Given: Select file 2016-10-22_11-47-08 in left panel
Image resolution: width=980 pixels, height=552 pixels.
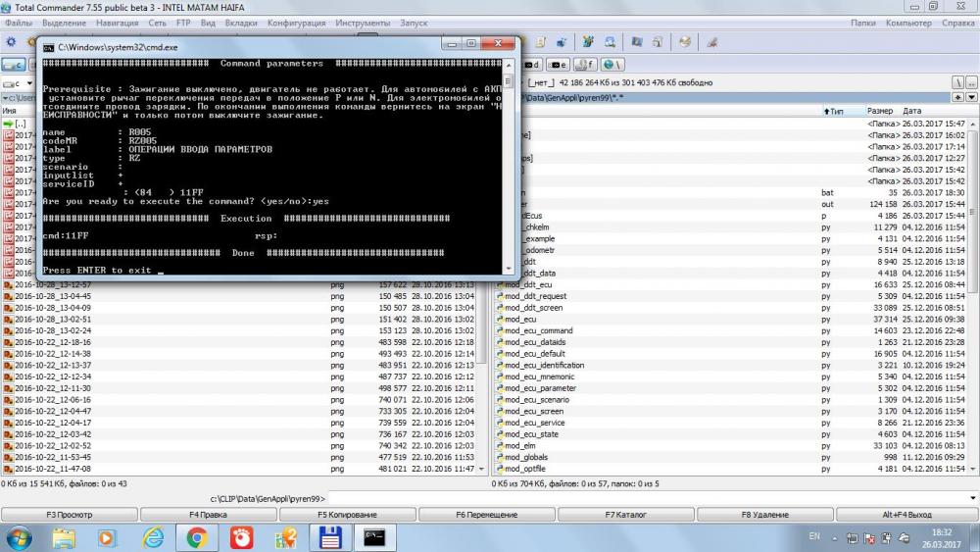Looking at the screenshot, I should [53, 469].
